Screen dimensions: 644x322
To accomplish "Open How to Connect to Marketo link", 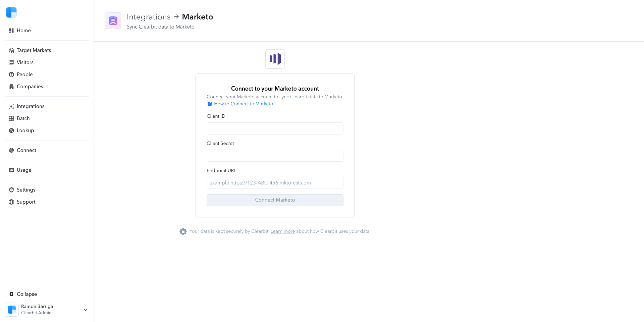I will [x=244, y=104].
